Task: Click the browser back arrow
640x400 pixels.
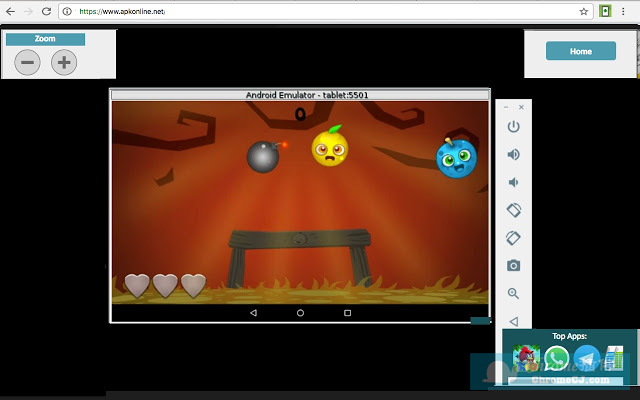Action: tap(10, 11)
